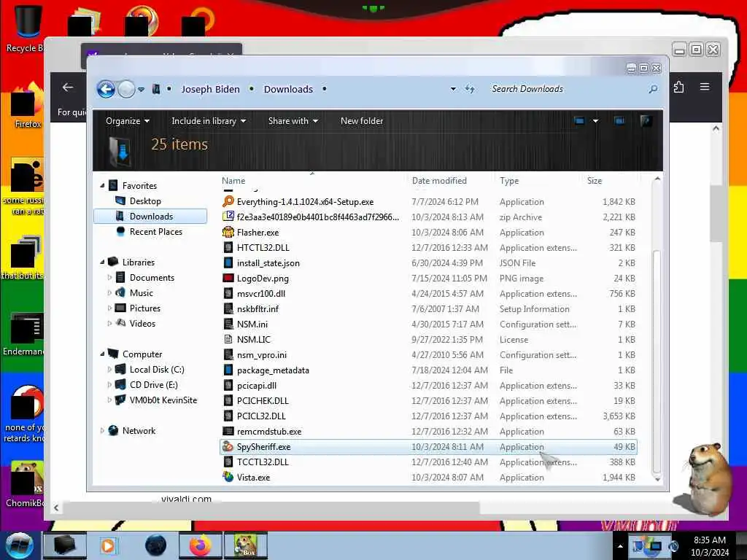
Task: Select Recent Places in Favorites
Action: [156, 231]
